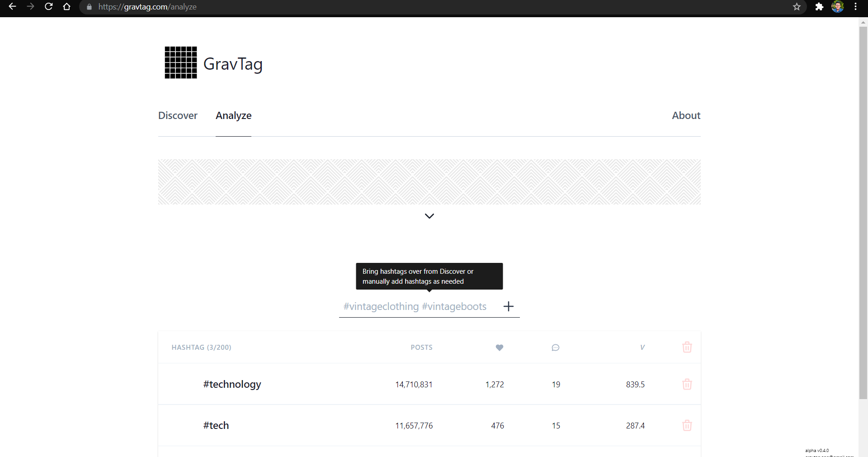Click the #tech hashtag name

pos(216,425)
